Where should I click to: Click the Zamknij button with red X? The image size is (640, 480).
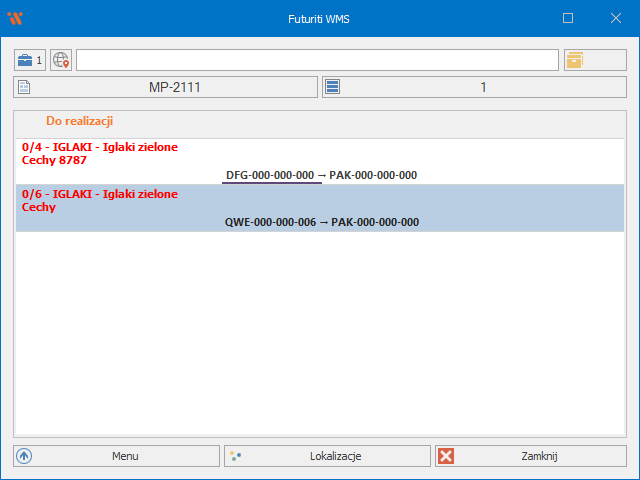[530, 456]
